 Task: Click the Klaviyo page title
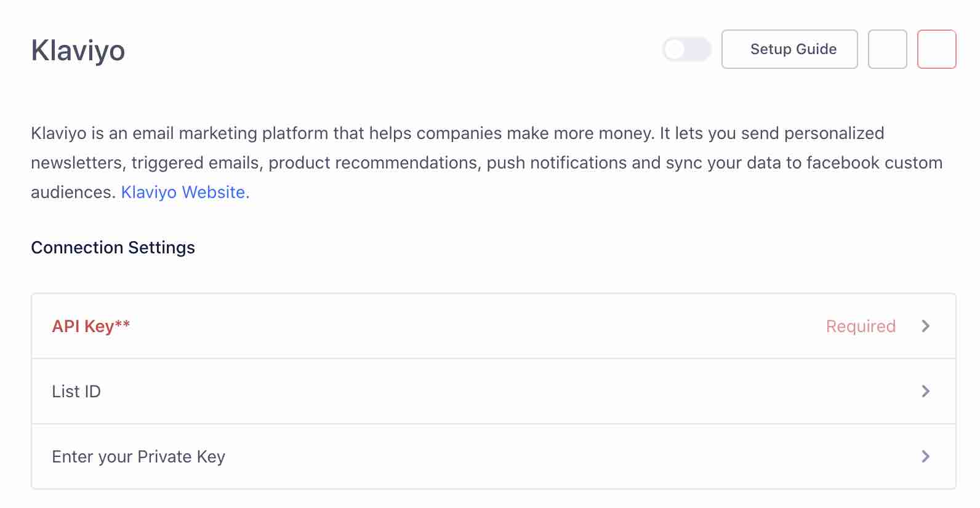coord(78,51)
